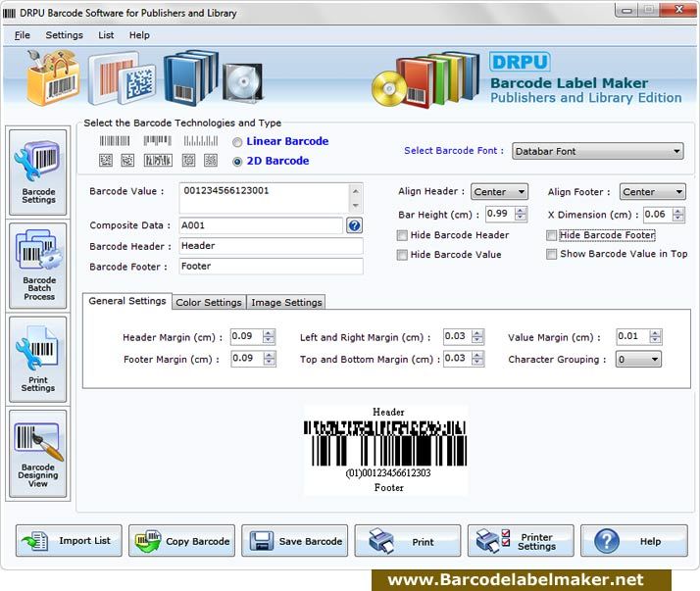
Task: Click into the Barcode Header field
Action: 271,246
